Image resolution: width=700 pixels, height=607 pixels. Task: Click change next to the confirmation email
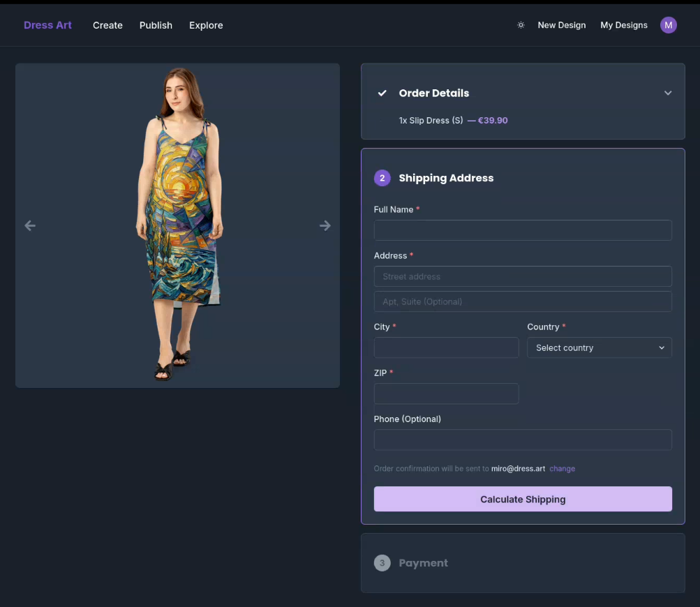[x=562, y=468]
